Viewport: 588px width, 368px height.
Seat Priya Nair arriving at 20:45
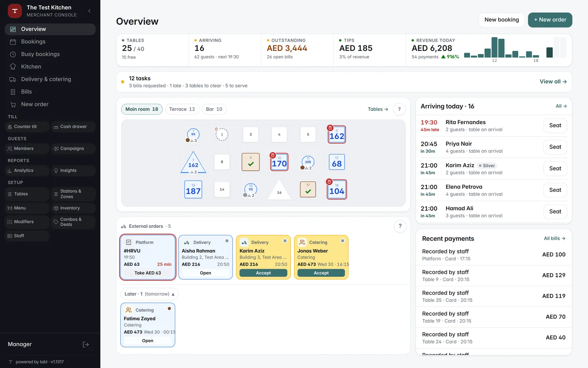pos(555,147)
